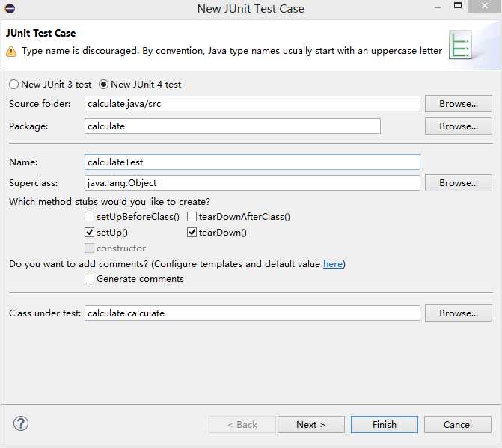The image size is (502, 448).
Task: Click 'Which method stubs would you like to create?' text
Action: click(x=109, y=202)
